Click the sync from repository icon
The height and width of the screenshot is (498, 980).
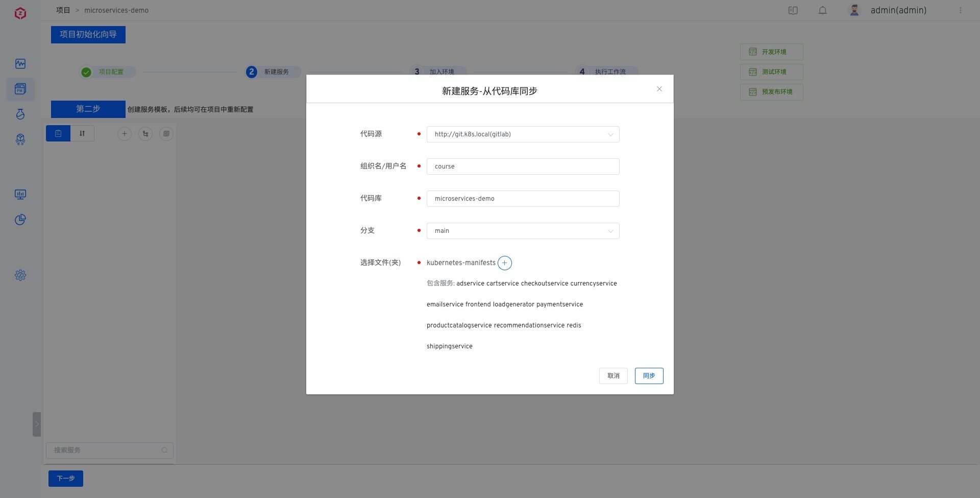145,134
